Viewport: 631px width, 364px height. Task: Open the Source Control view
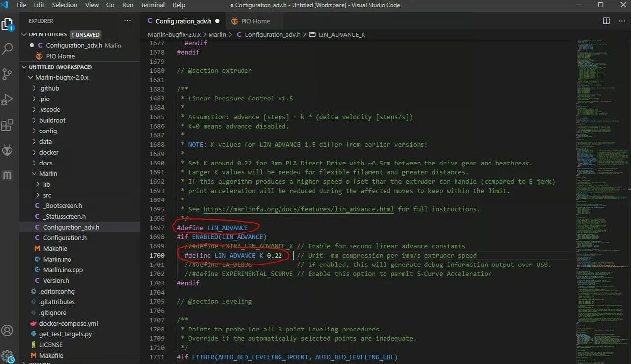[7, 74]
